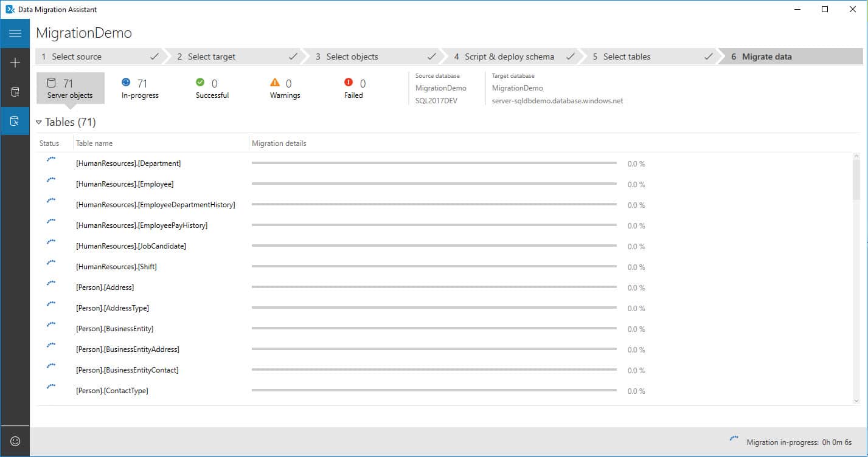868x457 pixels.
Task: Click the New project plus icon
Action: (15, 63)
